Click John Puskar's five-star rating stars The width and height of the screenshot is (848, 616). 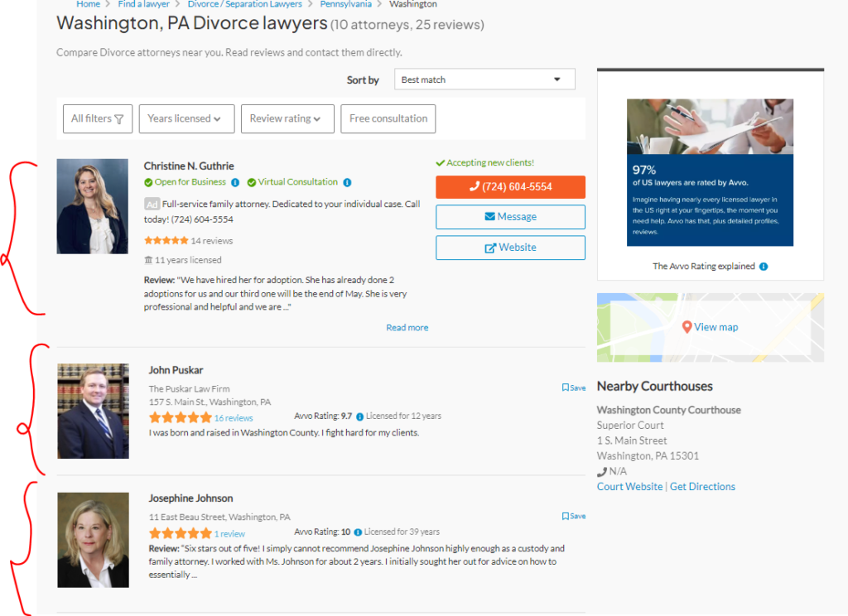point(181,417)
